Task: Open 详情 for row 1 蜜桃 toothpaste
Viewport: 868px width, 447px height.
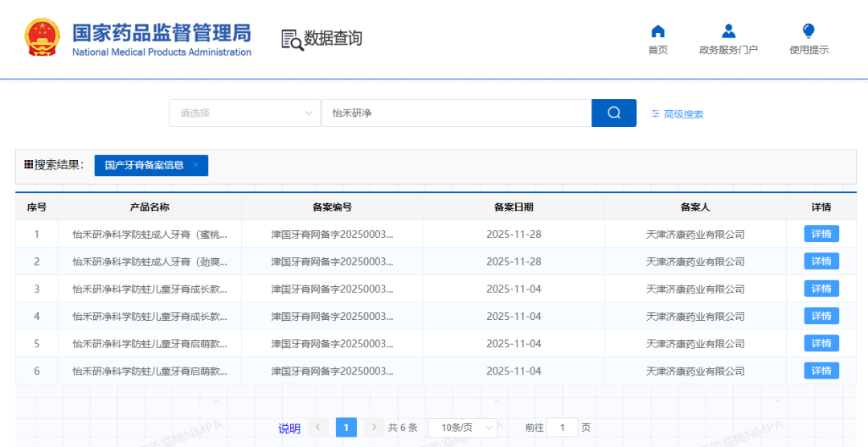Action: (821, 234)
